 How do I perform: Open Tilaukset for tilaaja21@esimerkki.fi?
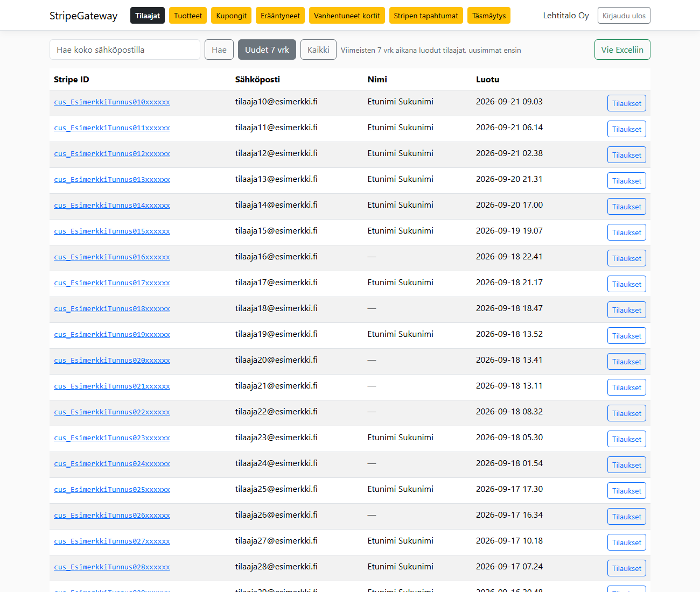(x=627, y=387)
